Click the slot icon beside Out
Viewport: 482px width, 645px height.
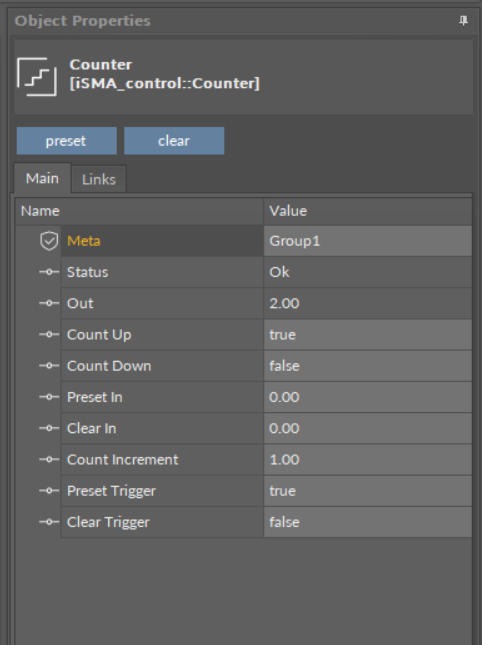point(49,303)
